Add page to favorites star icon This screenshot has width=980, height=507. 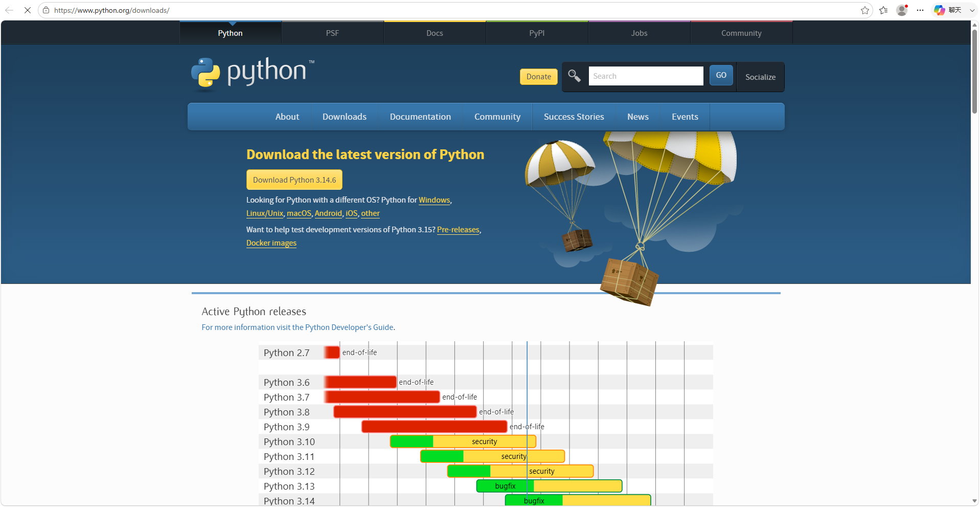tap(864, 10)
